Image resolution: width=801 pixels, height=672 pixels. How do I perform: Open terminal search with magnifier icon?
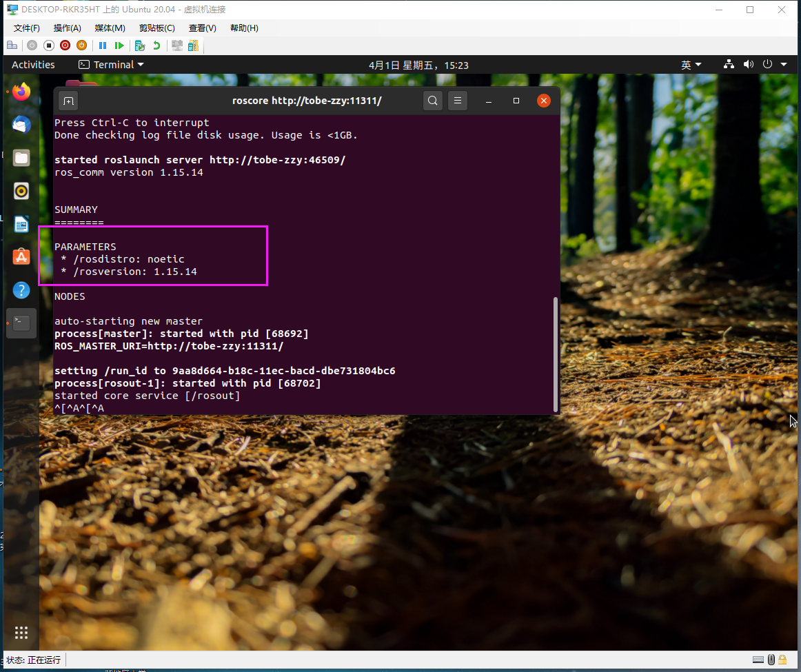pyautogui.click(x=433, y=100)
